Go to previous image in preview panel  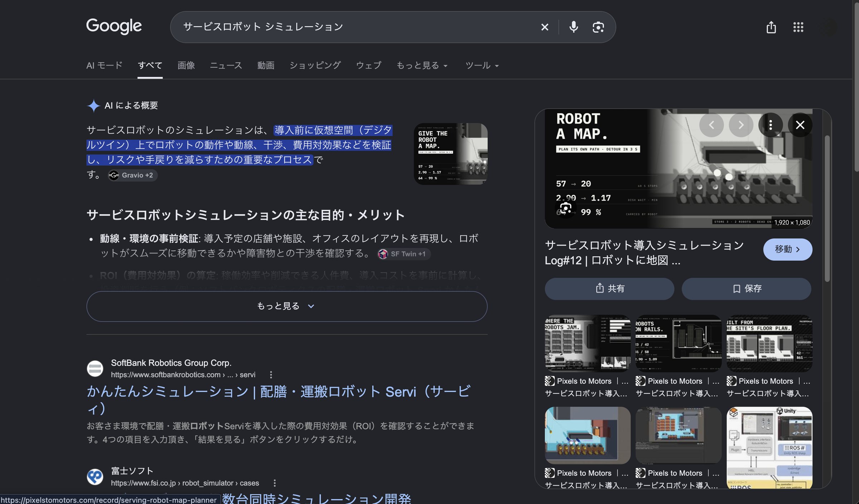[712, 125]
